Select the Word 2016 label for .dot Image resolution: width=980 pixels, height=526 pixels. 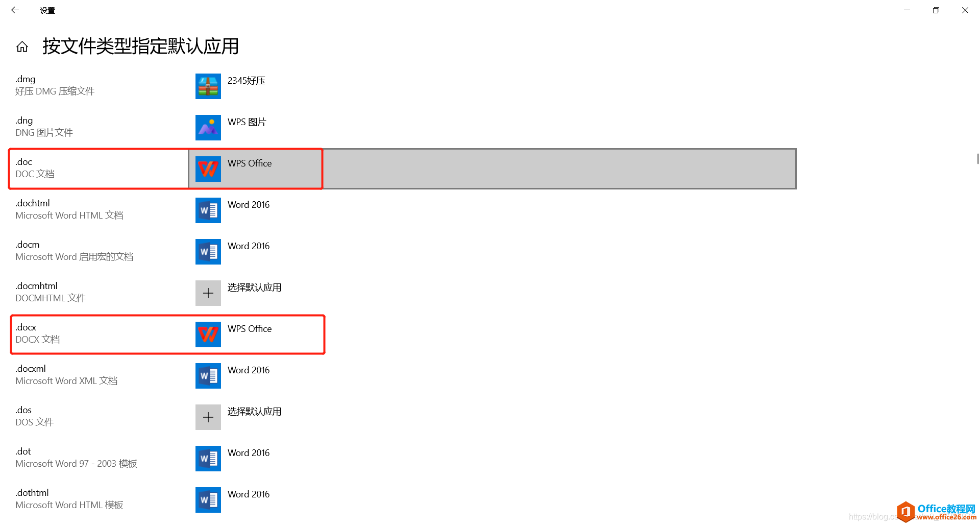tap(249, 453)
